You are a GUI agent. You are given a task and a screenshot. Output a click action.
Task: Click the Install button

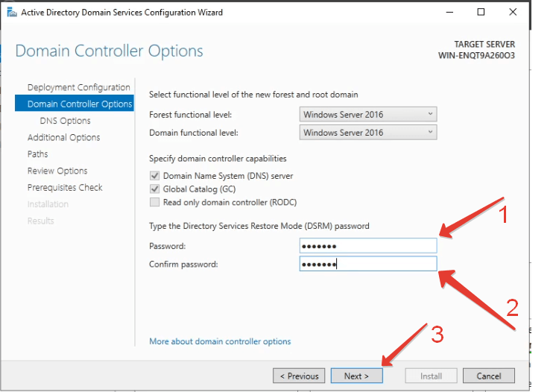click(431, 376)
